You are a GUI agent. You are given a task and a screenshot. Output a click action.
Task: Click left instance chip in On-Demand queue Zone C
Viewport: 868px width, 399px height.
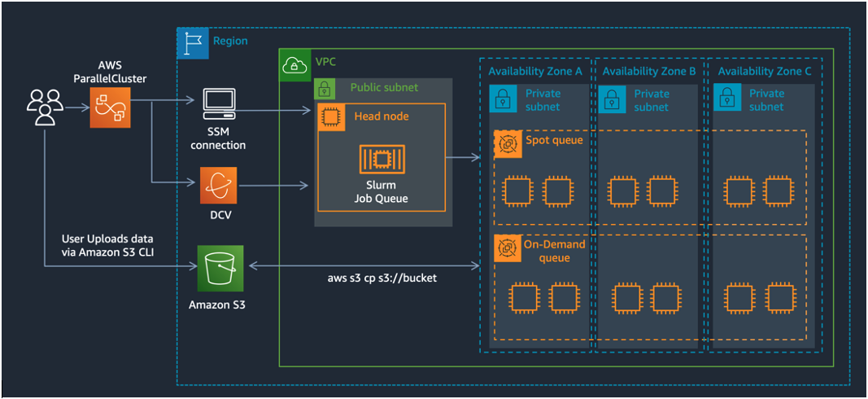[x=739, y=296]
